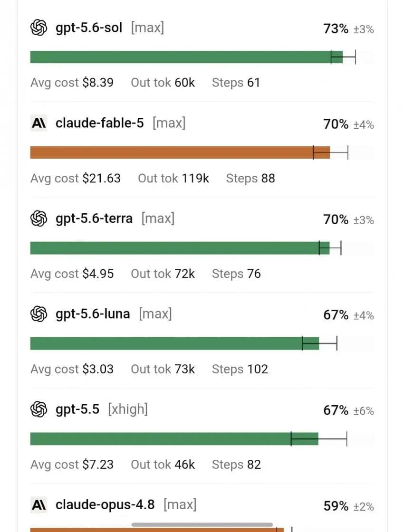404x532 pixels.
Task: Select the gpt-5.5 model title
Action: click(77, 409)
